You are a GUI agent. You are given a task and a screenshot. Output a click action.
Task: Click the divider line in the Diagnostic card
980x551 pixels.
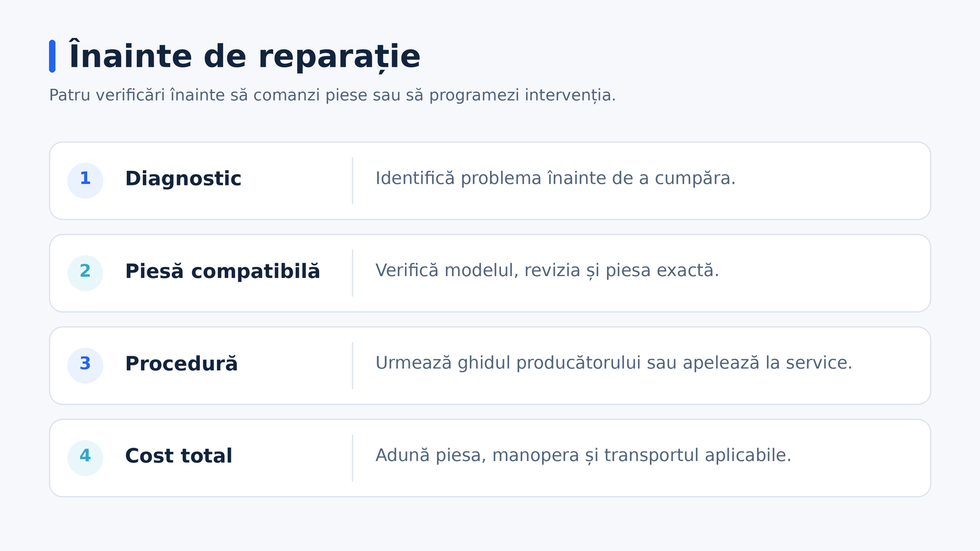[x=352, y=181]
